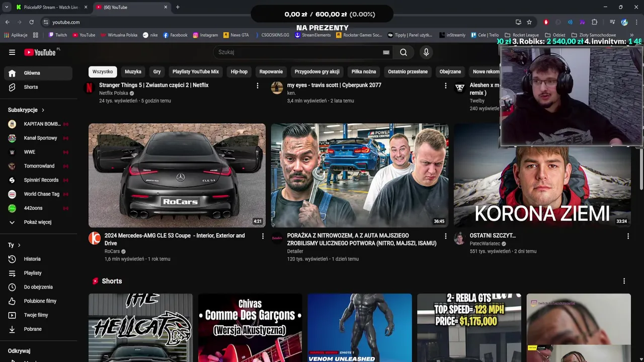Viewport: 644px width, 362px height.
Task: Expand the Ty section
Action: point(14,245)
